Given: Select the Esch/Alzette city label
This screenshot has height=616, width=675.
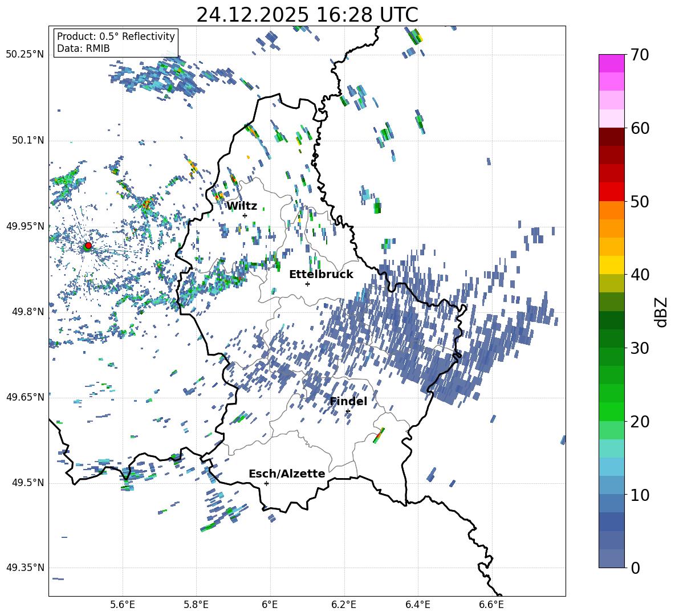Looking at the screenshot, I should (287, 474).
